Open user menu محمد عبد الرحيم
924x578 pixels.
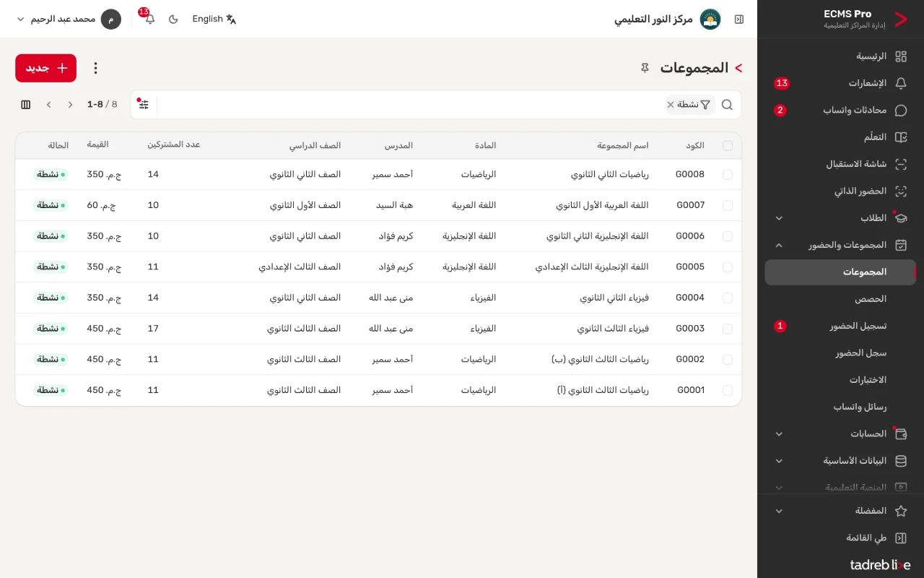click(69, 19)
